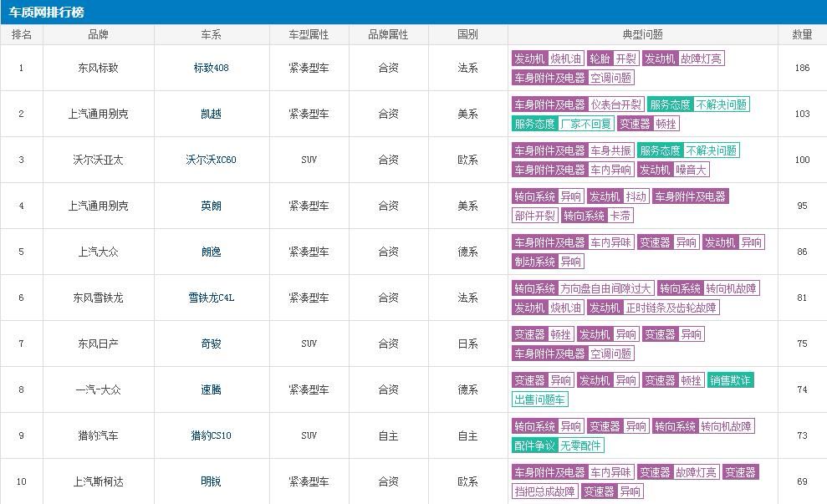Image resolution: width=827 pixels, height=504 pixels.
Task: Open the 速腾 model details
Action: pos(210,389)
